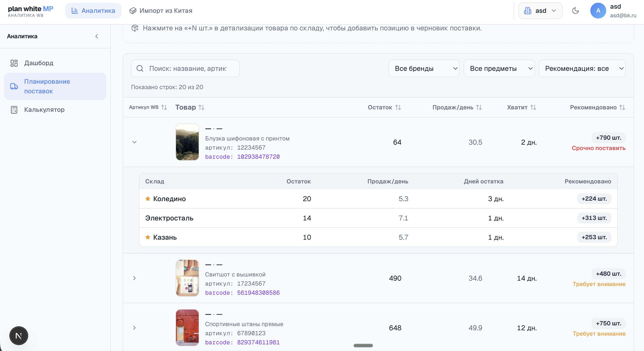Click the package icon in hint banner
The width and height of the screenshot is (644, 351).
(x=135, y=28)
